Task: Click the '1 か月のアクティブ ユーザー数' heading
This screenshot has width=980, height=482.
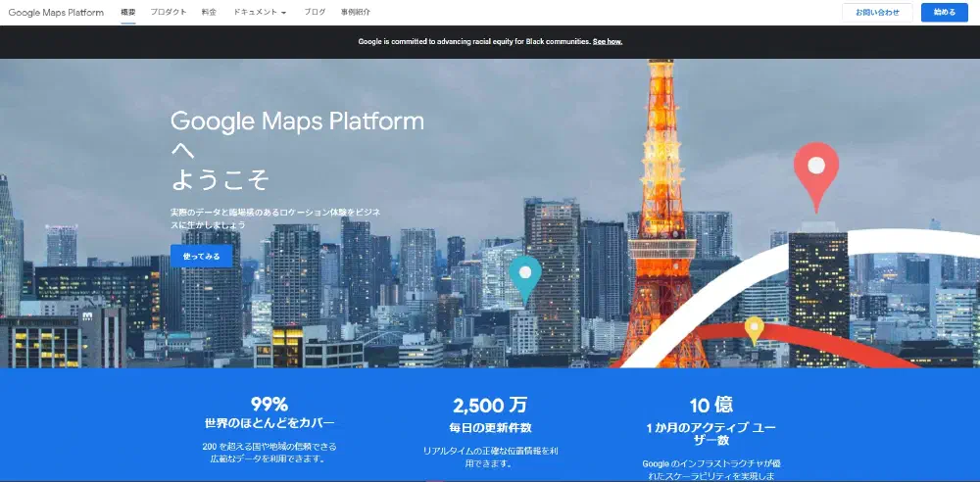Action: [x=711, y=434]
